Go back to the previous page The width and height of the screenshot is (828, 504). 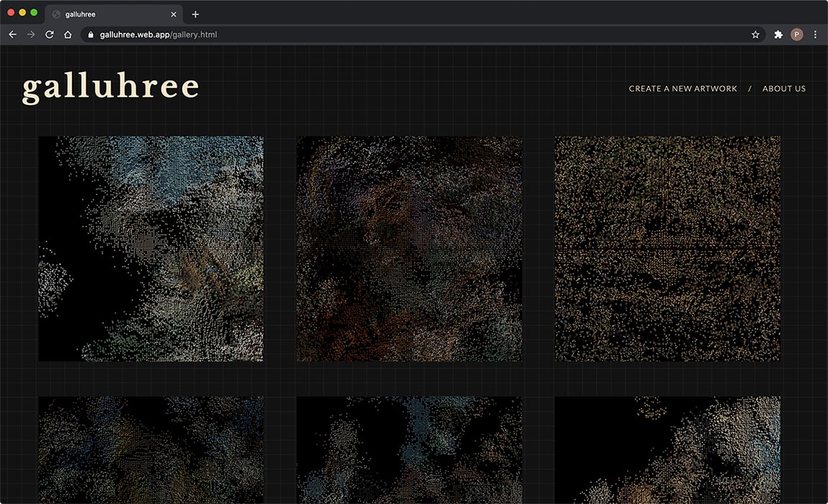[13, 35]
